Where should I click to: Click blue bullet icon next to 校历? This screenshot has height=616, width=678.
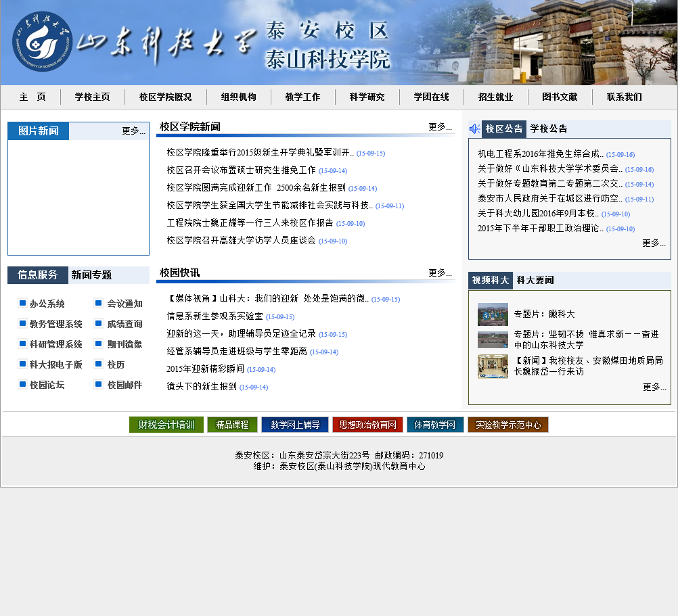pyautogui.click(x=99, y=364)
